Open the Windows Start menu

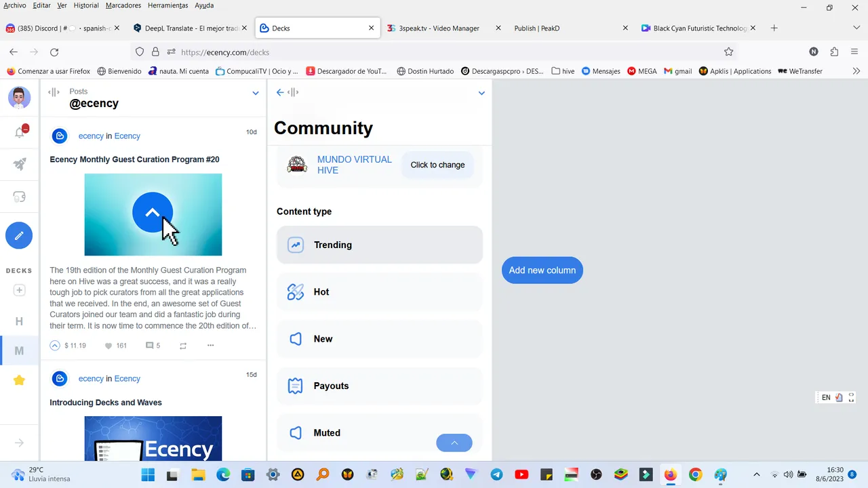tap(148, 474)
